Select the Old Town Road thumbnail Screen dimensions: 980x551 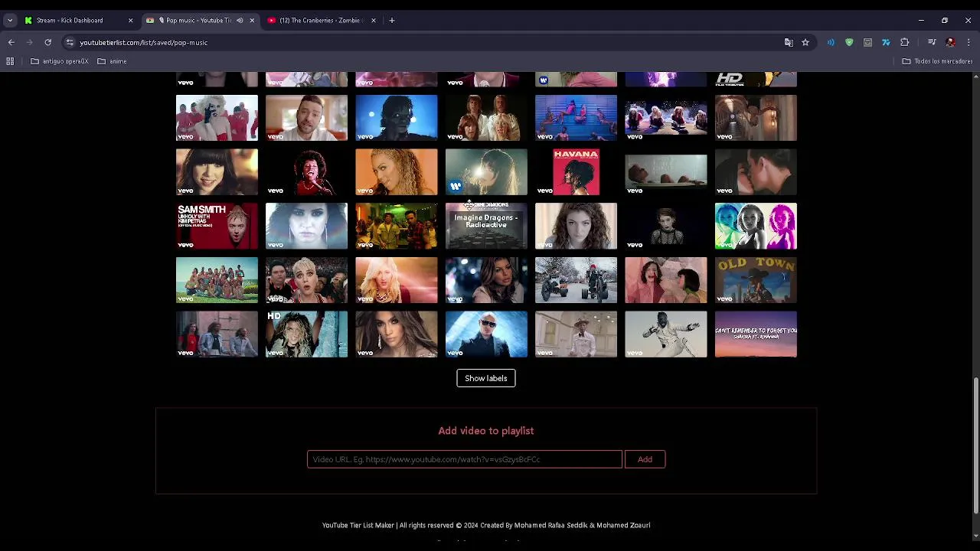(x=756, y=280)
